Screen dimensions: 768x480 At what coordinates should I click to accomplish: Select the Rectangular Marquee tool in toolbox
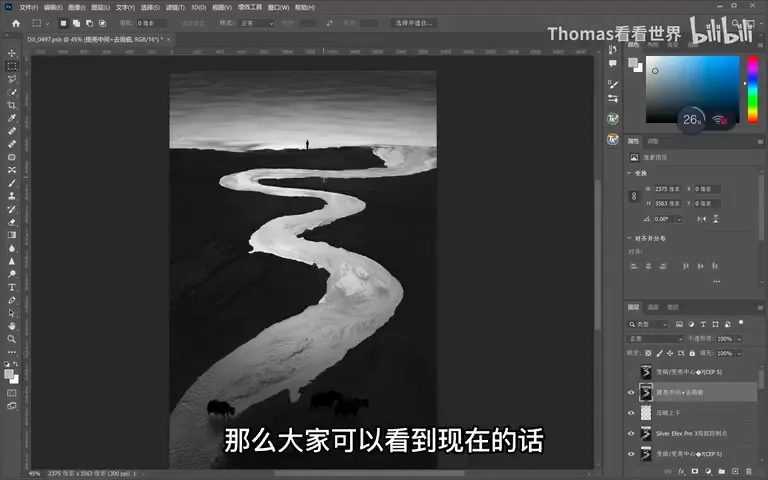coord(12,66)
